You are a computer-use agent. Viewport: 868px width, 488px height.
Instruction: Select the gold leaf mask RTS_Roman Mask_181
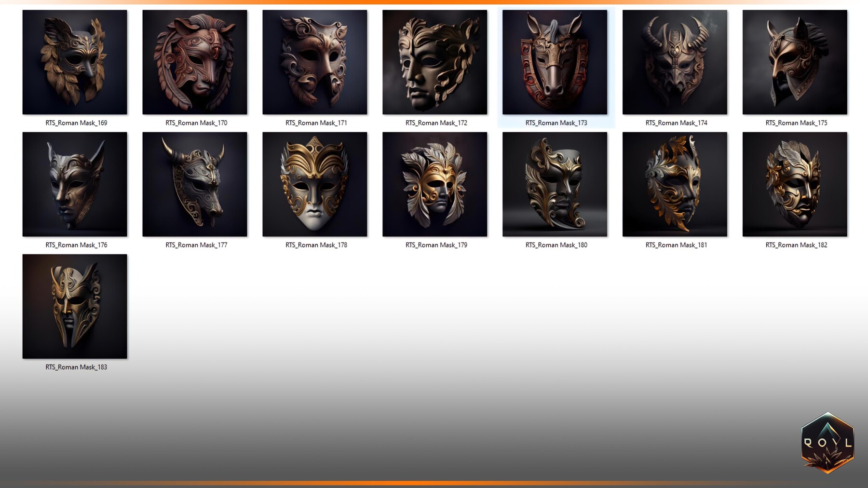tap(675, 184)
